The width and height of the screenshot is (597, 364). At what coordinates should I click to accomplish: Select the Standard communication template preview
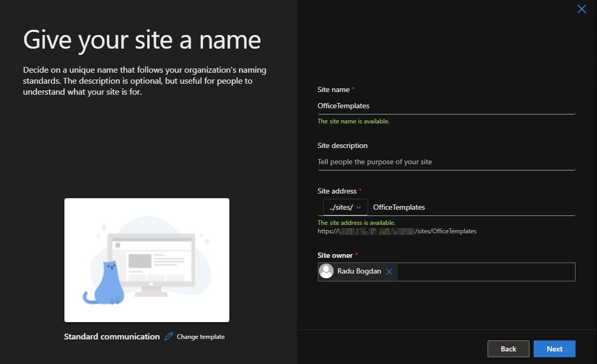(147, 260)
